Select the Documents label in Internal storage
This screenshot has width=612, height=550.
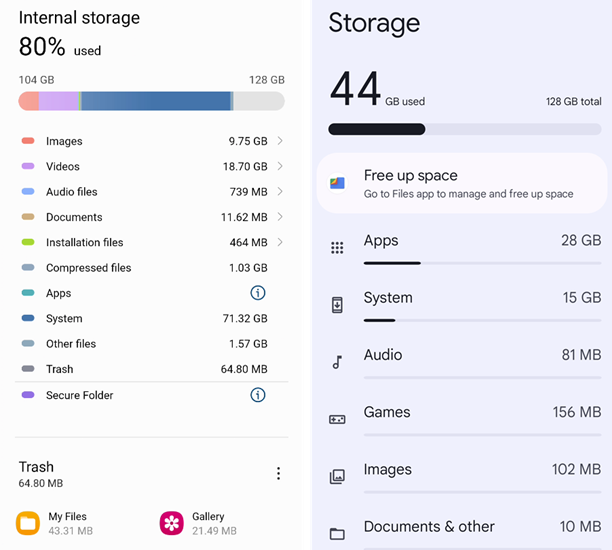74,217
